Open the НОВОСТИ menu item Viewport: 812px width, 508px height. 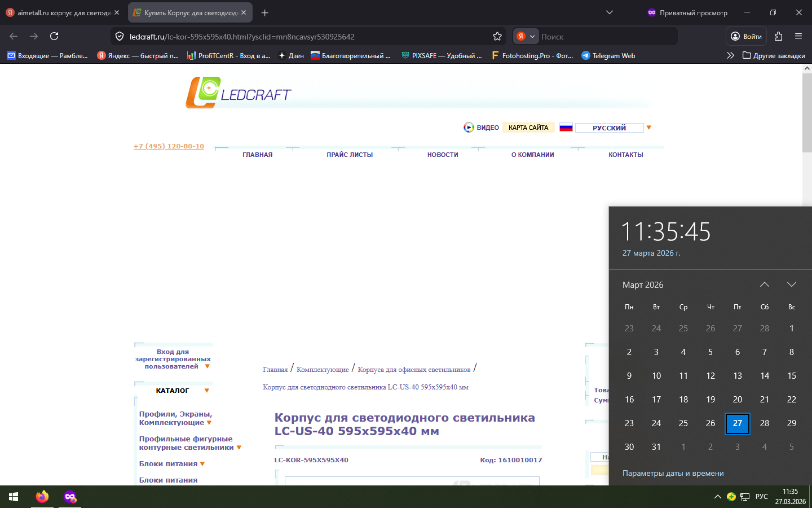coord(443,155)
